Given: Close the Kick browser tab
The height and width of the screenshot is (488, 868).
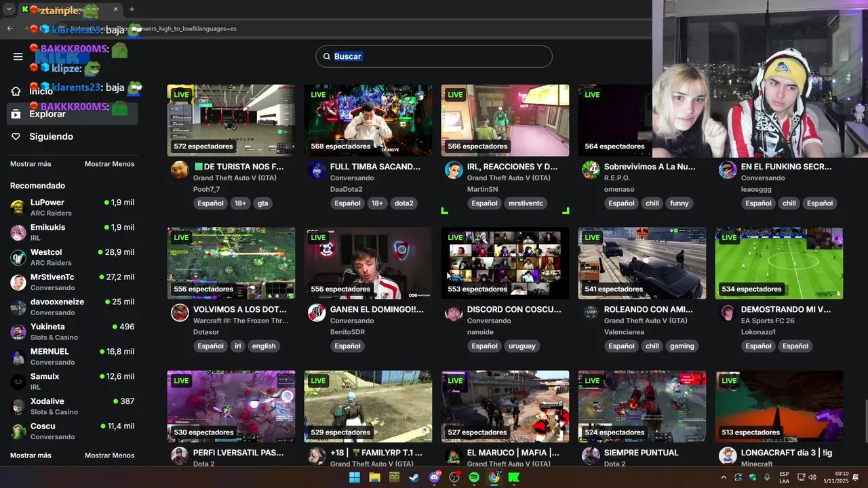Looking at the screenshot, I should pyautogui.click(x=115, y=9).
